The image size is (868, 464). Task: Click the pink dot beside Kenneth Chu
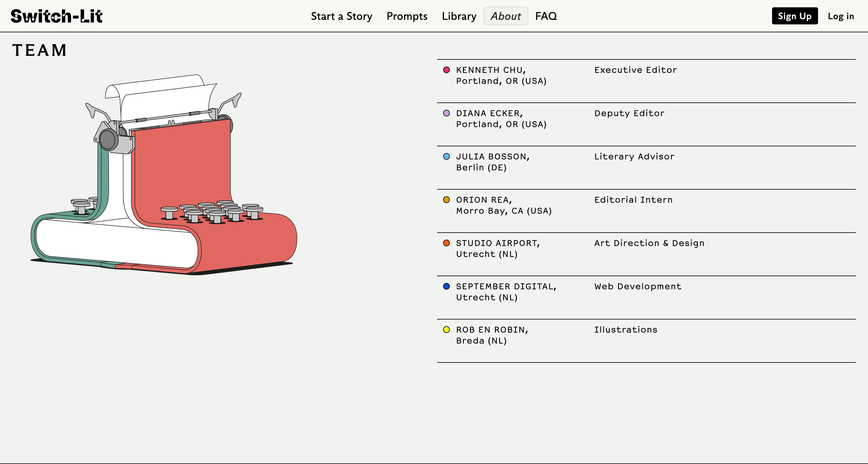tap(446, 70)
